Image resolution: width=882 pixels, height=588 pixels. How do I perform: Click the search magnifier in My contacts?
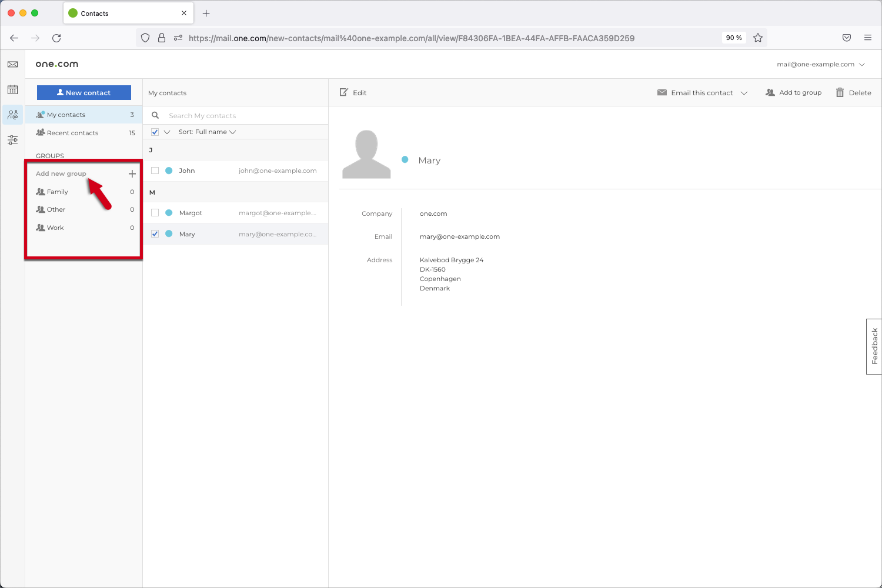click(x=155, y=115)
